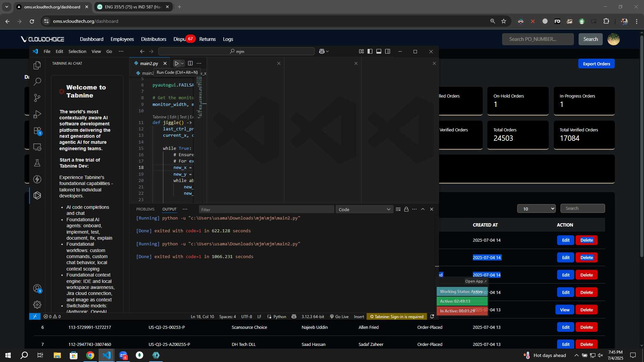Bookmark this page with the star icon
The width and height of the screenshot is (644, 362).
click(503, 21)
